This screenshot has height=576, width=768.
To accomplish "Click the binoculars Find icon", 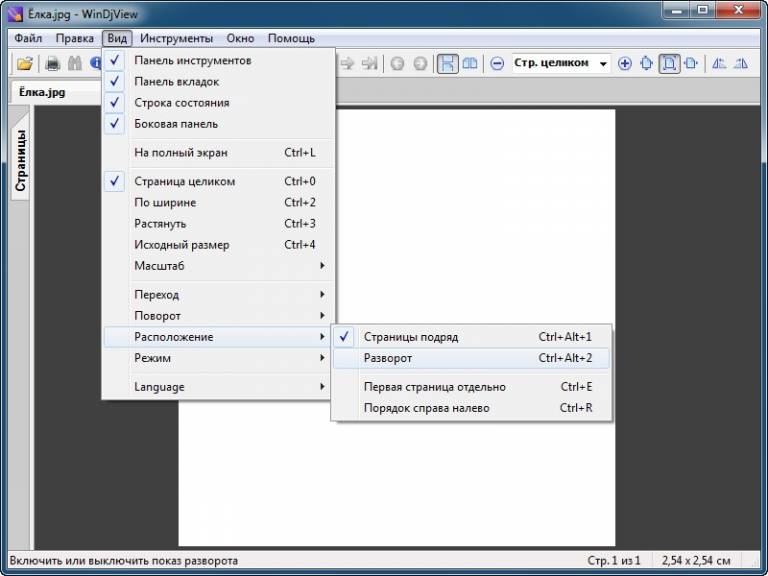I will pyautogui.click(x=75, y=64).
